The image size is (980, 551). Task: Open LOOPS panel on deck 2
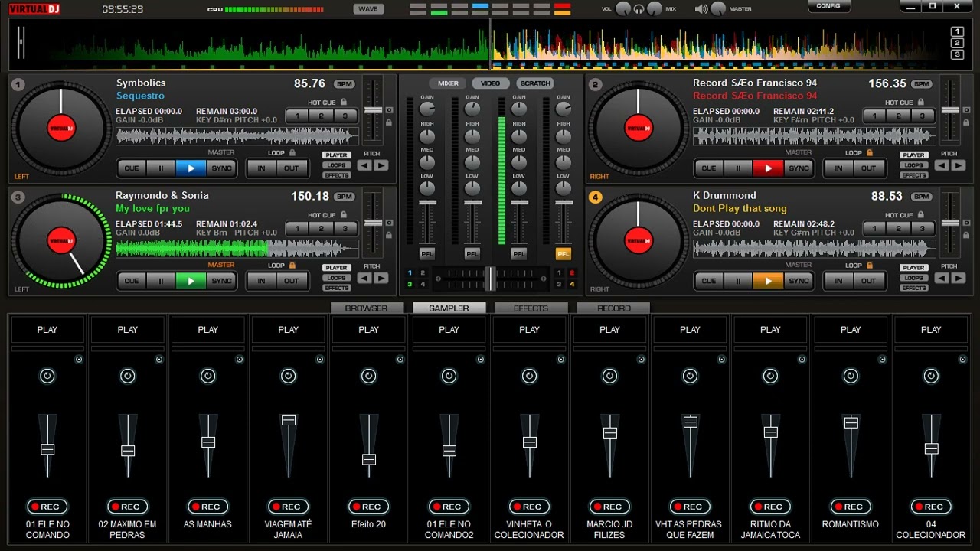click(913, 165)
